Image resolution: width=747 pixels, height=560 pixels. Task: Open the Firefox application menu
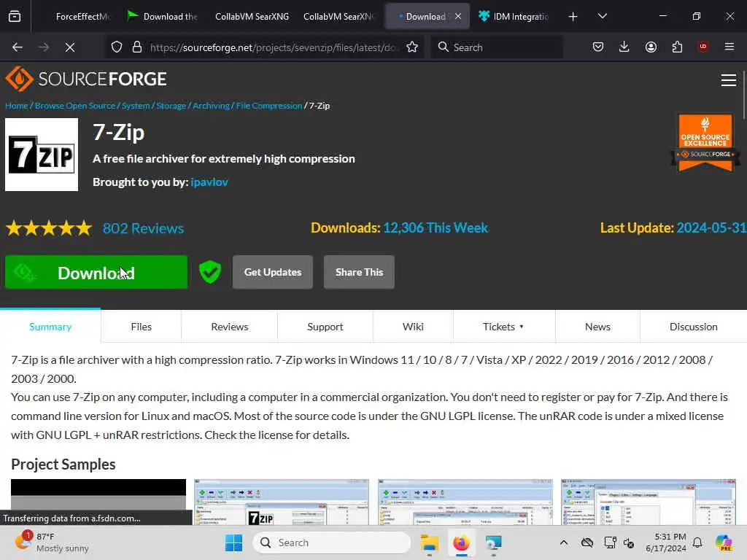pos(729,47)
